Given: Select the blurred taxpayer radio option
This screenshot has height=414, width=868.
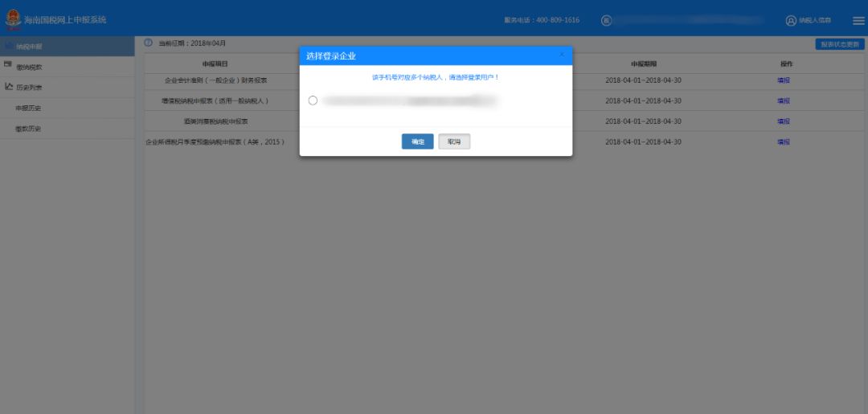Looking at the screenshot, I should point(313,100).
